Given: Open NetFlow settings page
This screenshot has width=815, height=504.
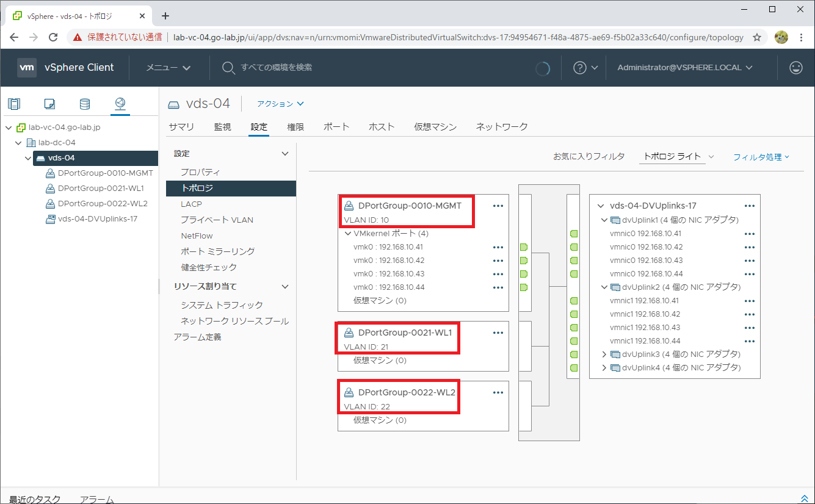Looking at the screenshot, I should [x=197, y=236].
